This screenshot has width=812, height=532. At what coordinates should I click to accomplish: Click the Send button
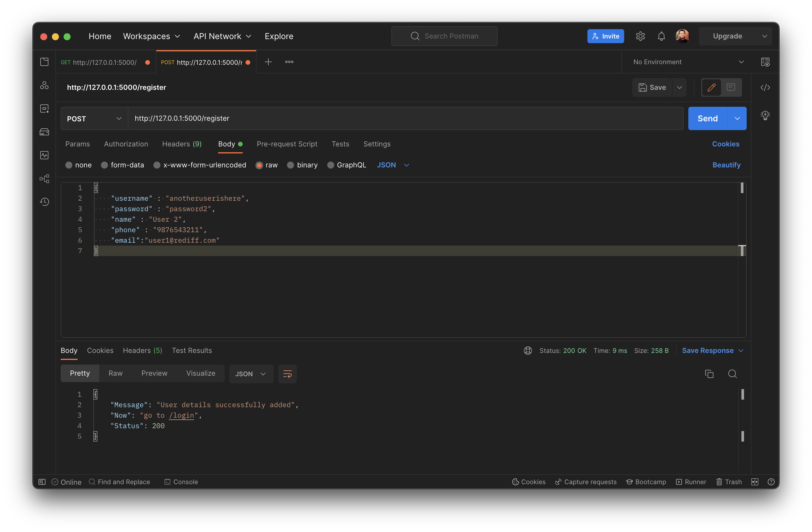pos(707,118)
